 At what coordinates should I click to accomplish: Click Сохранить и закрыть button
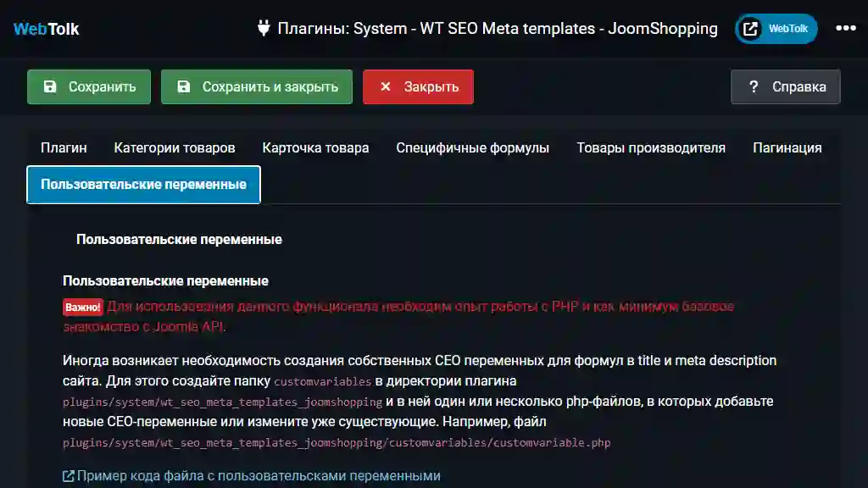click(x=257, y=87)
